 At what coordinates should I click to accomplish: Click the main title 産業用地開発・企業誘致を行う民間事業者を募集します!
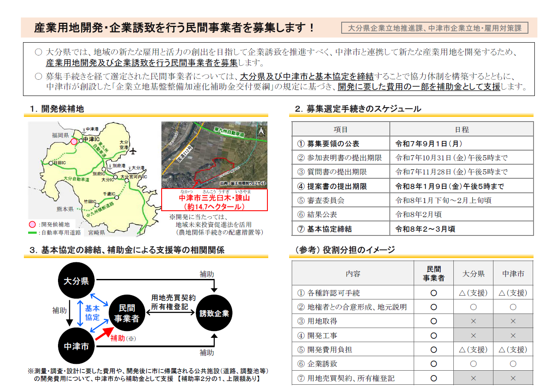tap(174, 28)
